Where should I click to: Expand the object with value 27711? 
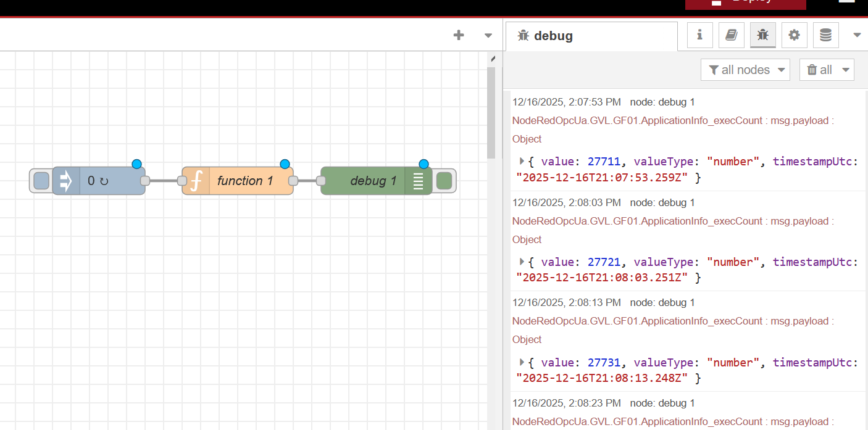pos(522,161)
